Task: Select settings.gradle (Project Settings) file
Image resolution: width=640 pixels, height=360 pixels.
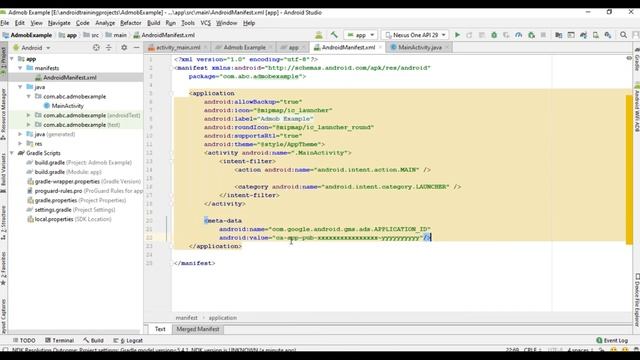Action: click(x=71, y=209)
